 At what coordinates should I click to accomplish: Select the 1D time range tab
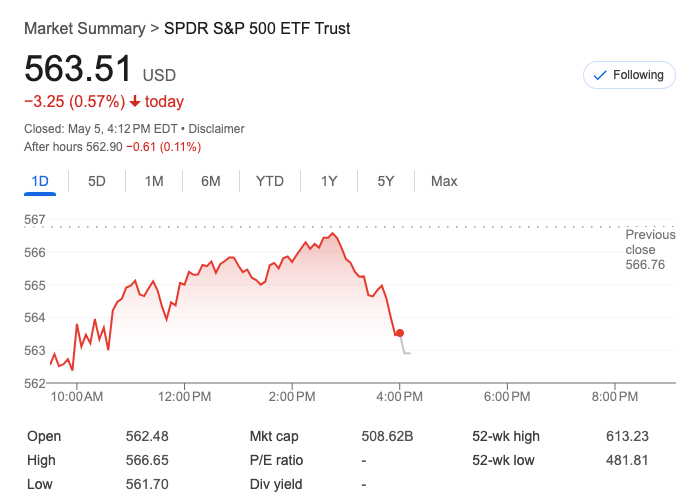40,181
